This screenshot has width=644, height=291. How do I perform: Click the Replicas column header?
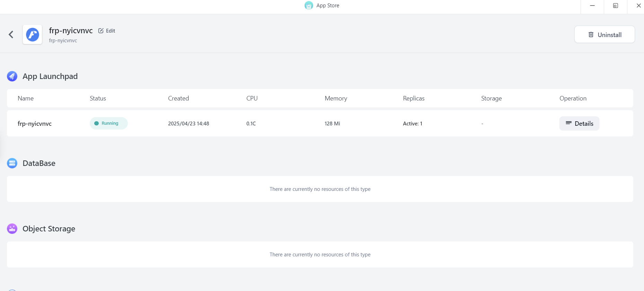pos(414,98)
